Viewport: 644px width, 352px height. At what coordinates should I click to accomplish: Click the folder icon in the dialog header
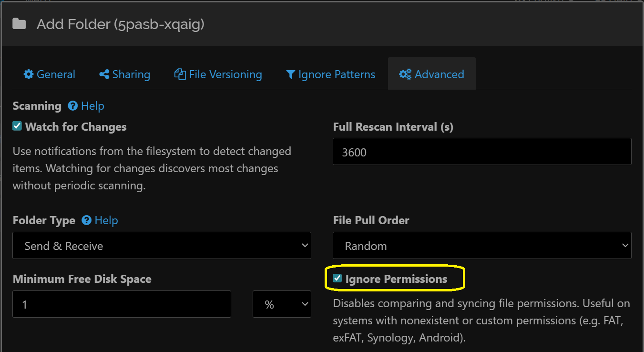[19, 24]
